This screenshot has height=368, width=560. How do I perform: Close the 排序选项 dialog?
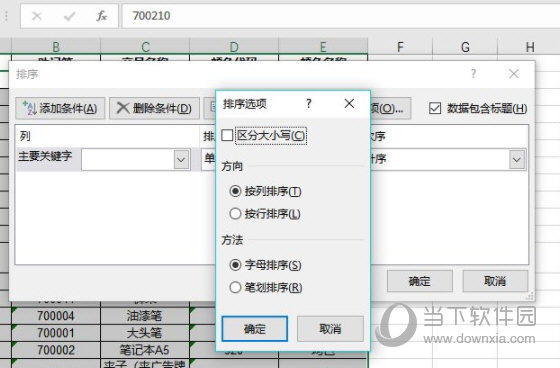349,104
